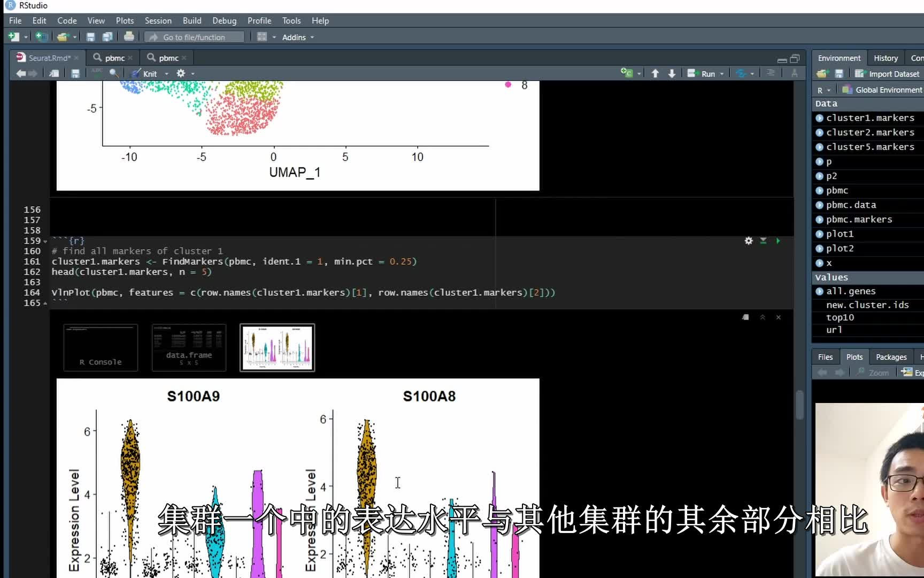Open find and replace magnifier

pos(114,73)
